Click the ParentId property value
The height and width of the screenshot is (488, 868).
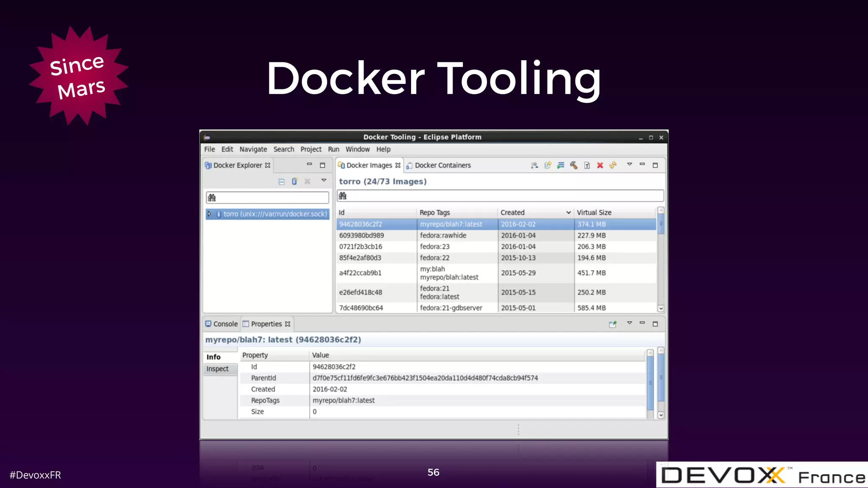[x=425, y=378]
